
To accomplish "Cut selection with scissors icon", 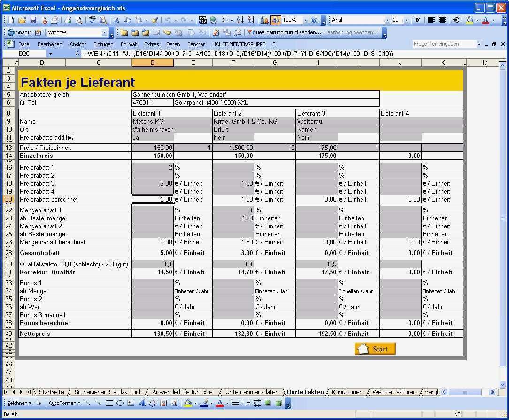I will pyautogui.click(x=116, y=20).
